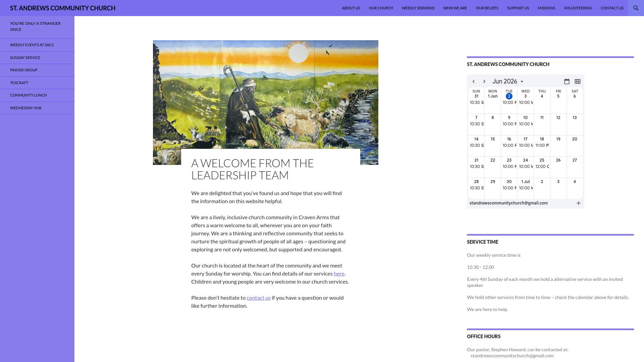Click 'A Welcome from the Leadership Team' heading
The image size is (644, 362).
coord(253,169)
